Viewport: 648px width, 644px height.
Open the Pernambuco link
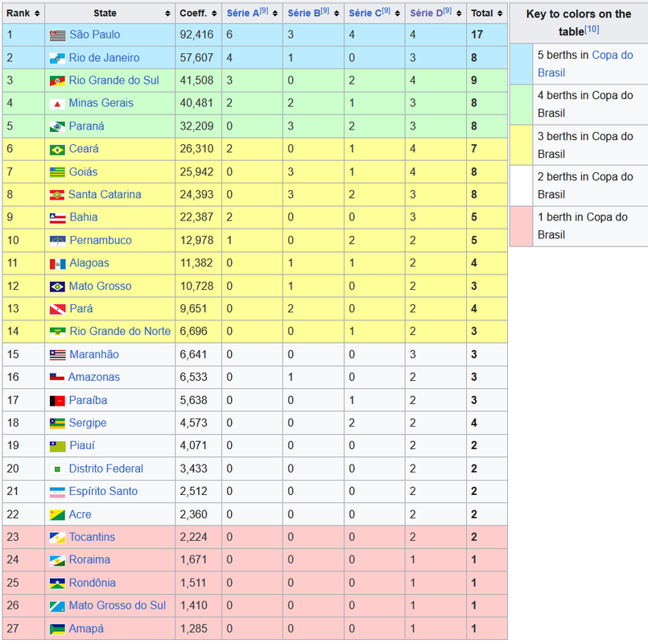click(101, 240)
